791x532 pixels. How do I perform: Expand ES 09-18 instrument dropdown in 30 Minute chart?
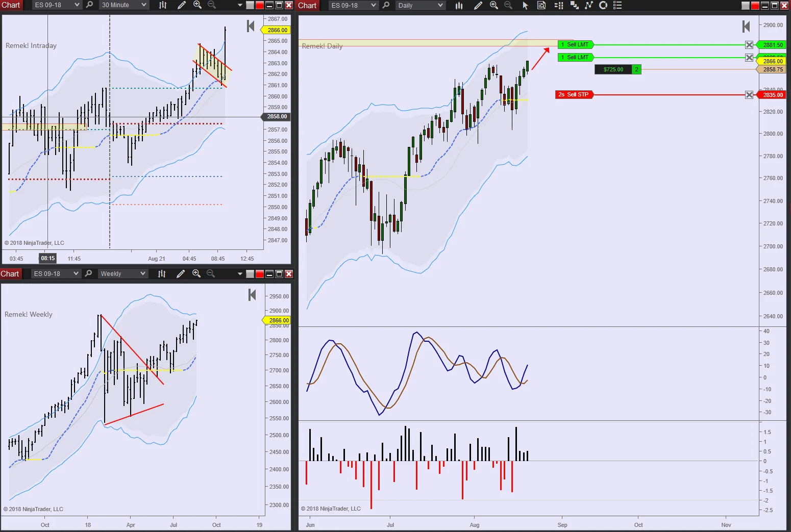(77, 5)
